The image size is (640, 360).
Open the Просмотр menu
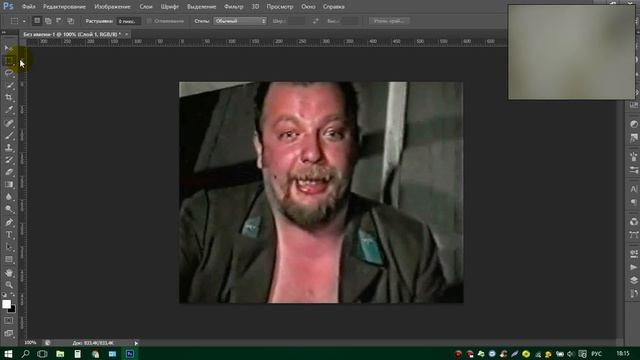[280, 7]
